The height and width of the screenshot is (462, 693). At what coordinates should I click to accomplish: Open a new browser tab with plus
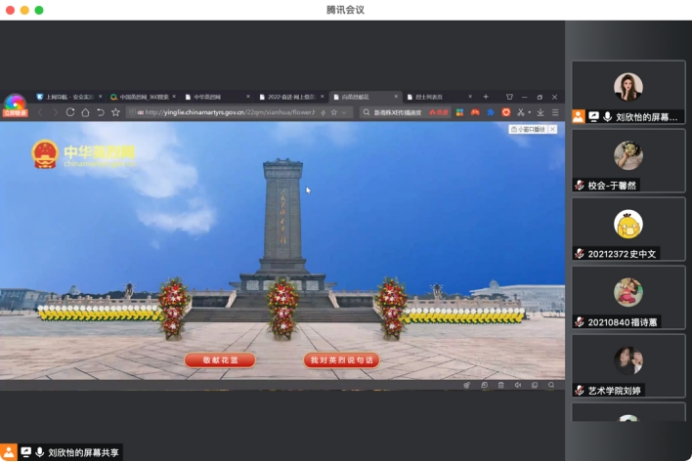point(486,96)
